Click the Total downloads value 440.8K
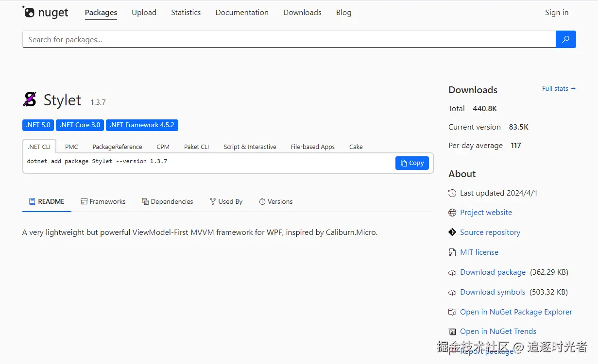The width and height of the screenshot is (598, 364). click(485, 109)
